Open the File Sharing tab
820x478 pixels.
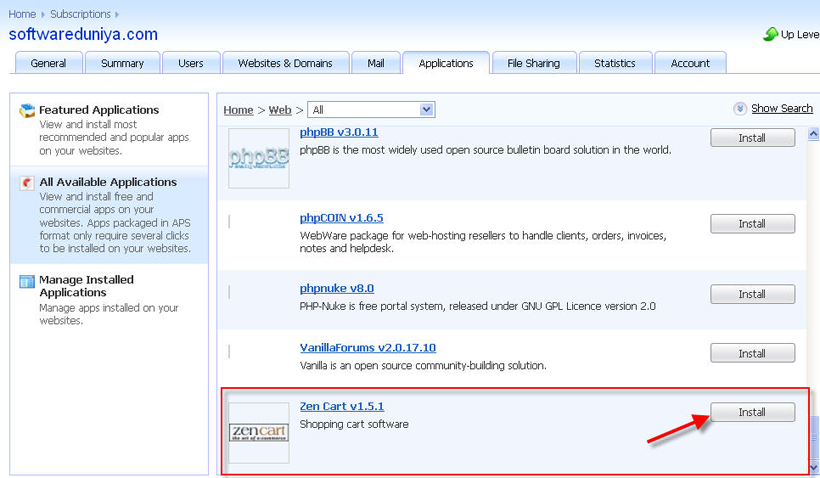pos(534,63)
